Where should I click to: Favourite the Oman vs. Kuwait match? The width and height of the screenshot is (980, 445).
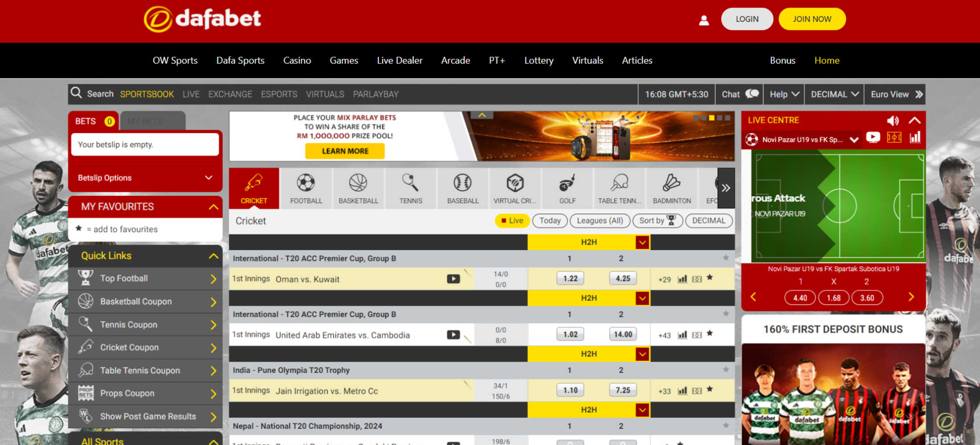710,278
